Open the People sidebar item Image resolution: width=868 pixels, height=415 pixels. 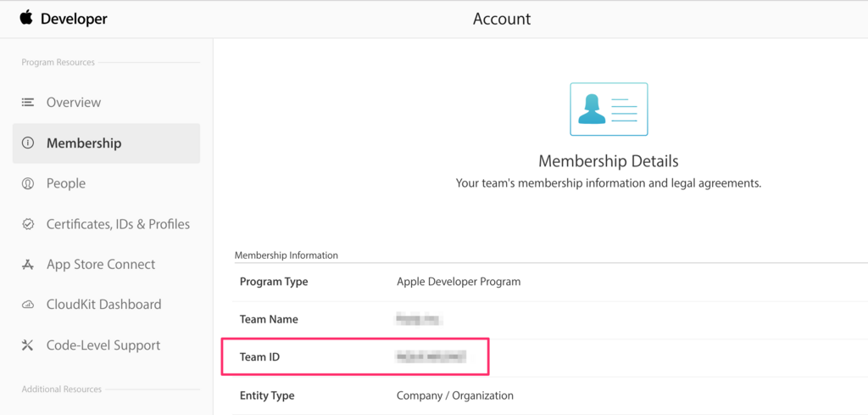pos(66,183)
